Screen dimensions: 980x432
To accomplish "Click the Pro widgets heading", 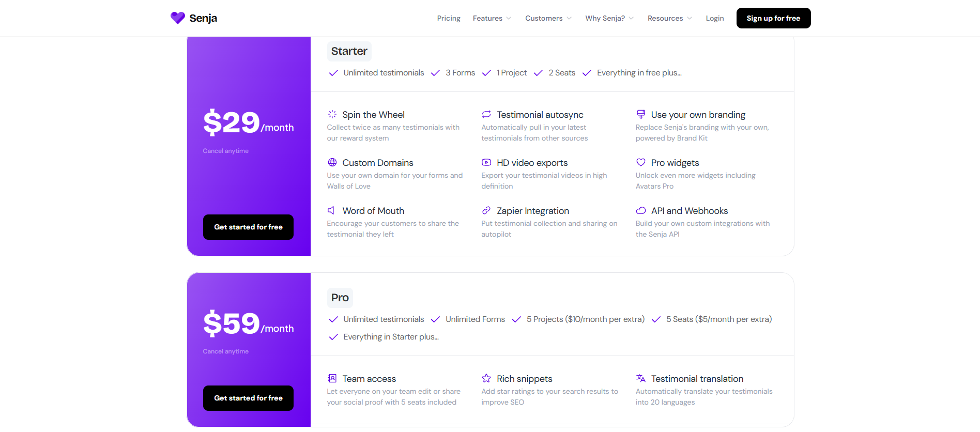I will [675, 163].
